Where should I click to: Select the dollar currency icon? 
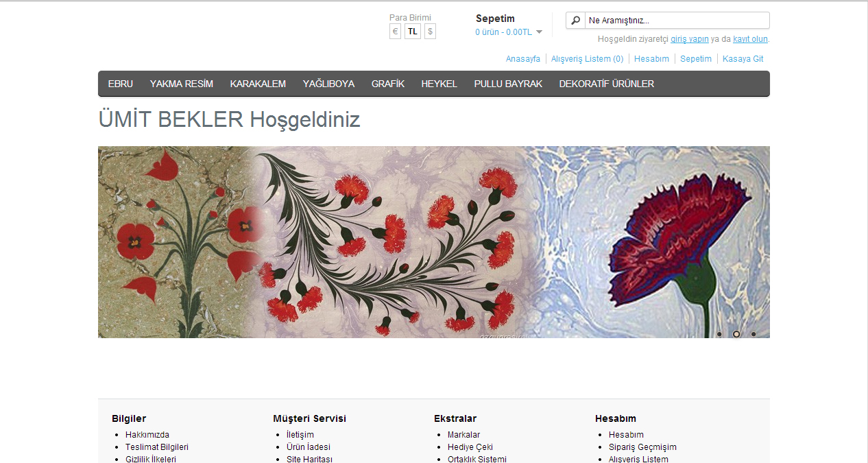pos(430,32)
